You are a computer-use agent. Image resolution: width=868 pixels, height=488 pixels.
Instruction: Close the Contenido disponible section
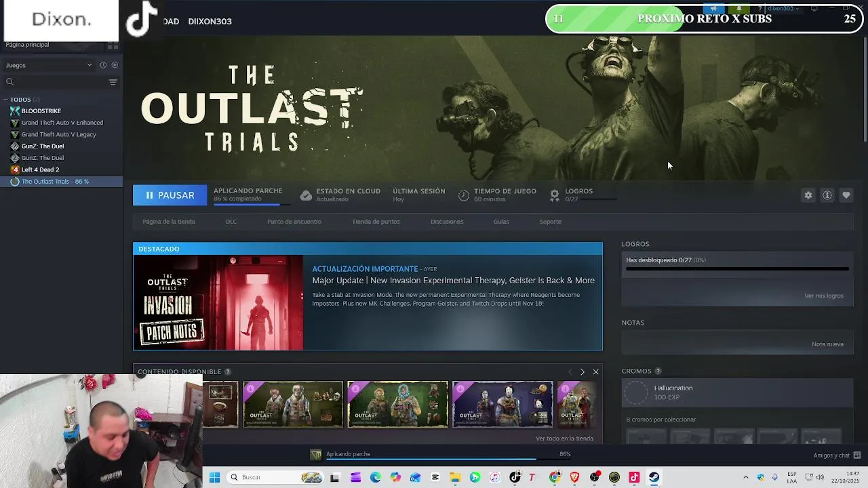tap(595, 372)
